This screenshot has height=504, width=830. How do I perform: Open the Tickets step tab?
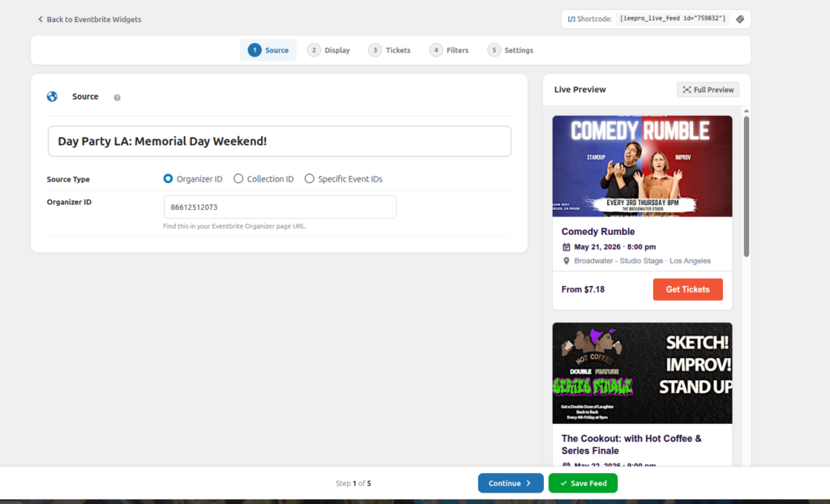coord(390,50)
